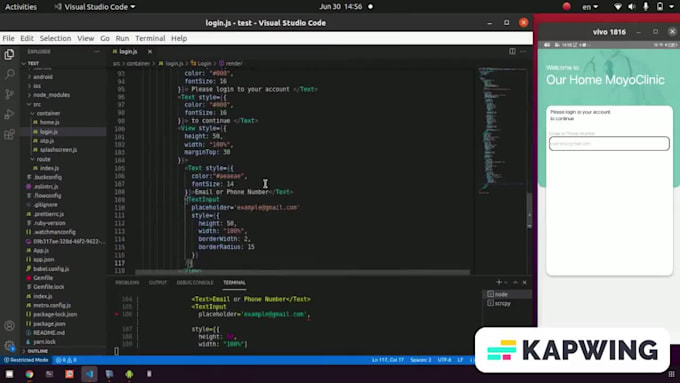
Task: Select the login.js editor tab
Action: 128,52
